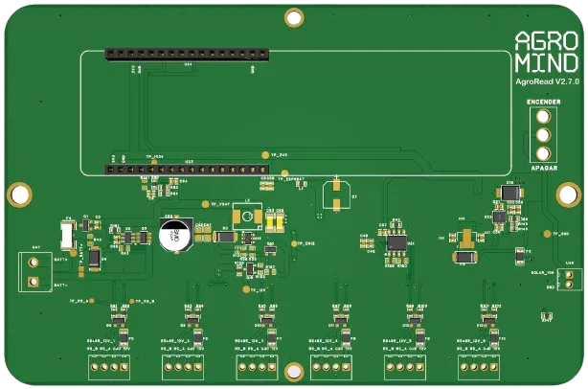Click the RS485_12V_3 label
Image resolution: width=588 pixels, height=389 pixels.
click(249, 341)
